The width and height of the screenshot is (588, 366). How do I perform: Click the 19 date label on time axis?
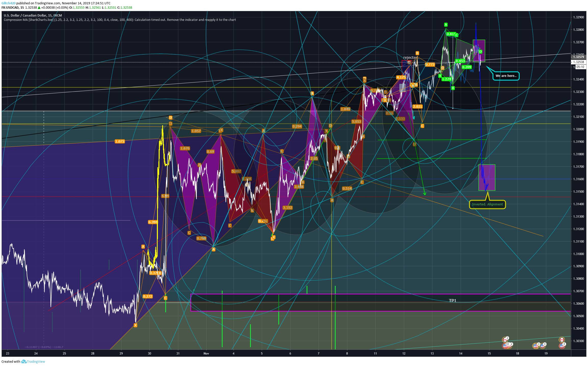click(546, 353)
